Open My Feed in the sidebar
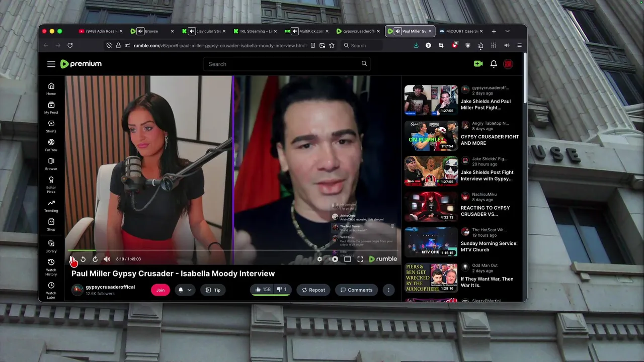 pyautogui.click(x=51, y=108)
